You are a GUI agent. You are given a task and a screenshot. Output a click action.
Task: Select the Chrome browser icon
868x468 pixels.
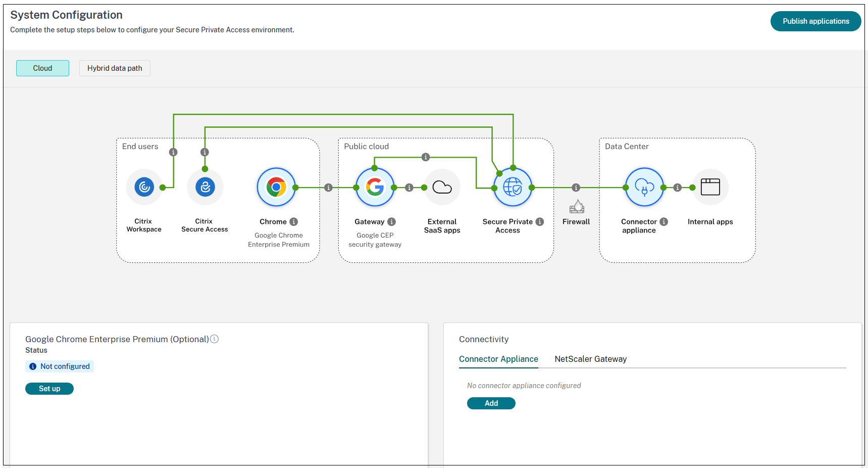click(x=276, y=188)
